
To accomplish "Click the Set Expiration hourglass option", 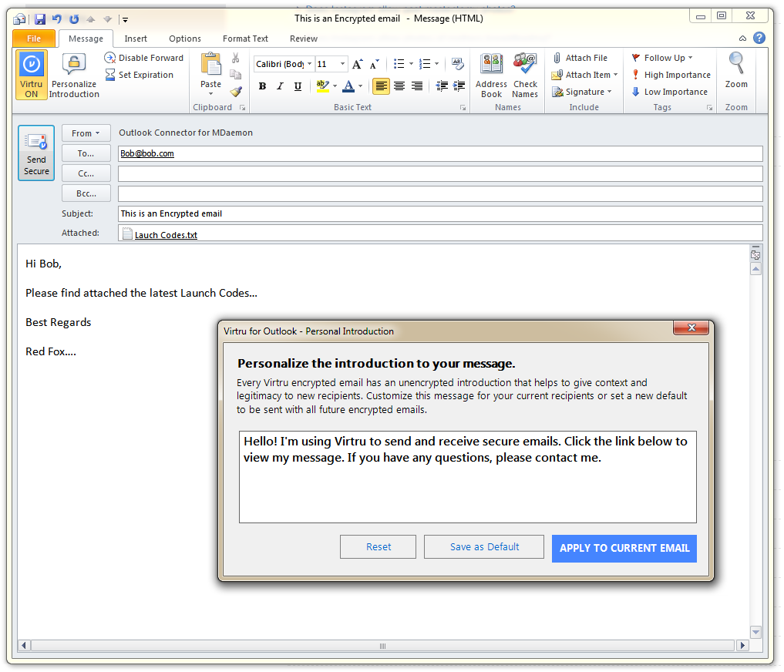I will coord(139,75).
